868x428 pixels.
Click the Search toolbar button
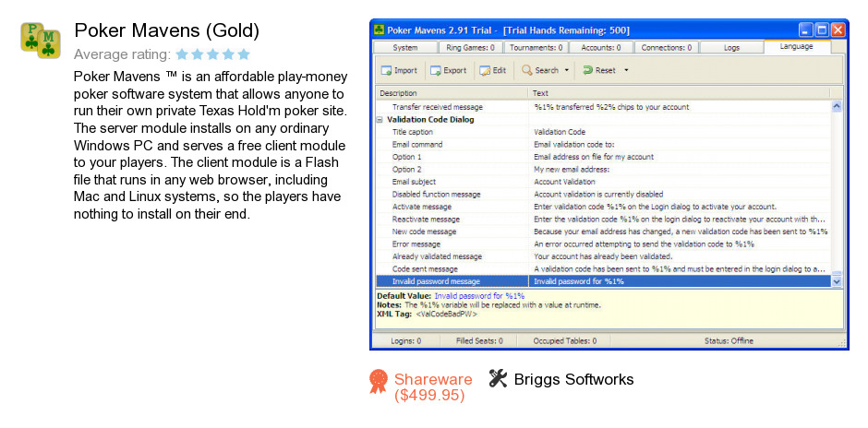(x=540, y=71)
